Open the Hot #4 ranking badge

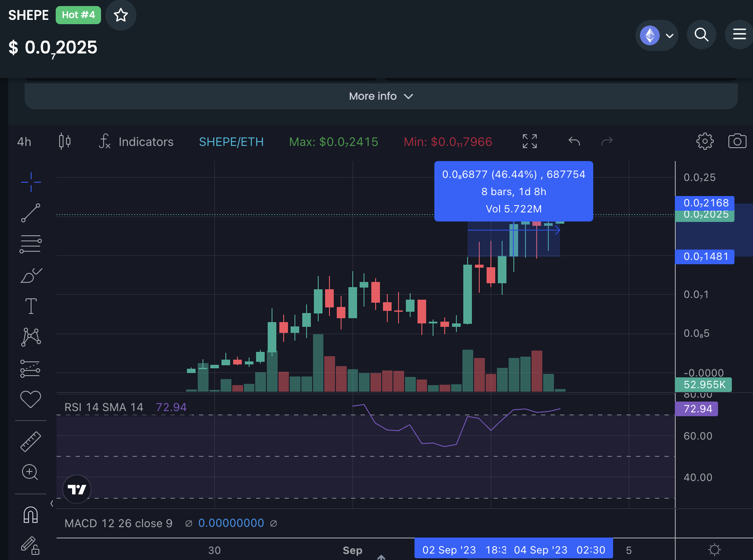click(78, 15)
